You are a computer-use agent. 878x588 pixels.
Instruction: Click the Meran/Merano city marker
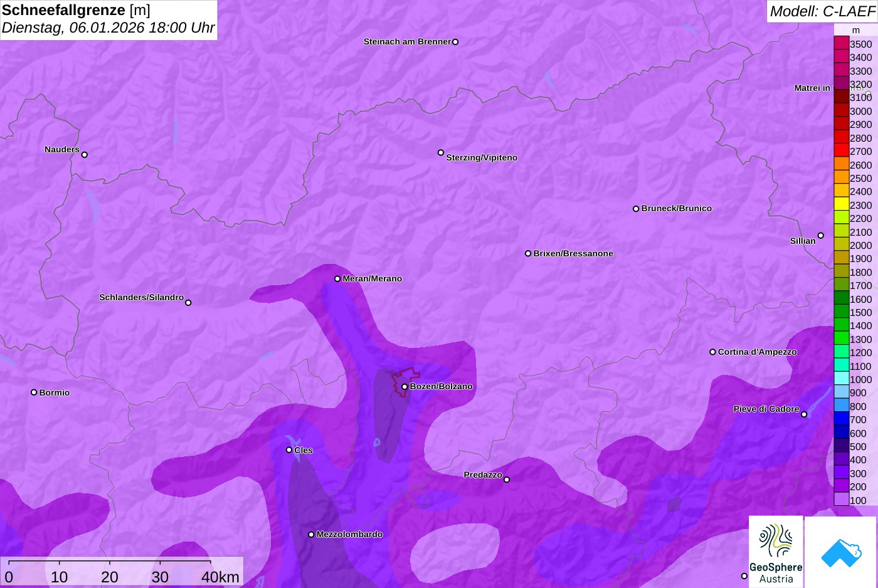tap(337, 279)
